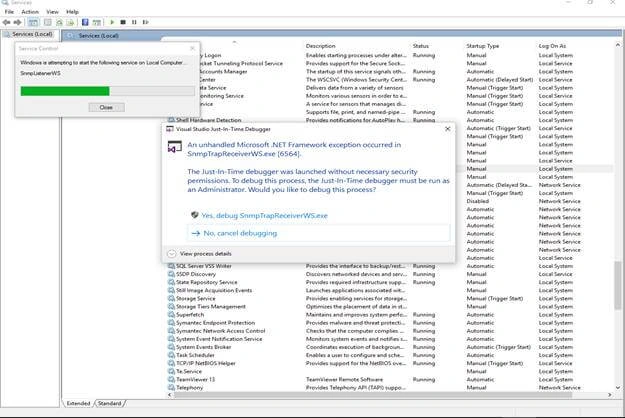625x418 pixels.
Task: Click the horizontal scrollbar left arrow
Action: (x=170, y=395)
